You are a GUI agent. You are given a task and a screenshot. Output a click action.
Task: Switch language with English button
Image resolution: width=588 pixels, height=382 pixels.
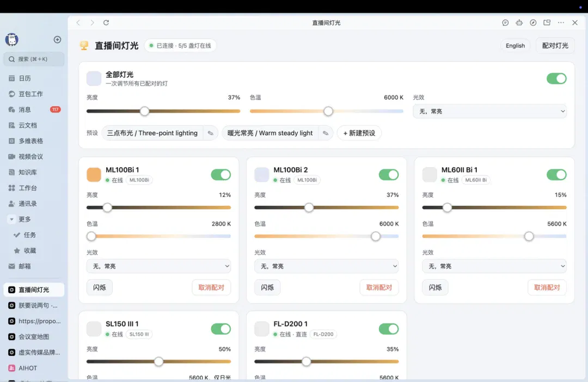pos(515,45)
